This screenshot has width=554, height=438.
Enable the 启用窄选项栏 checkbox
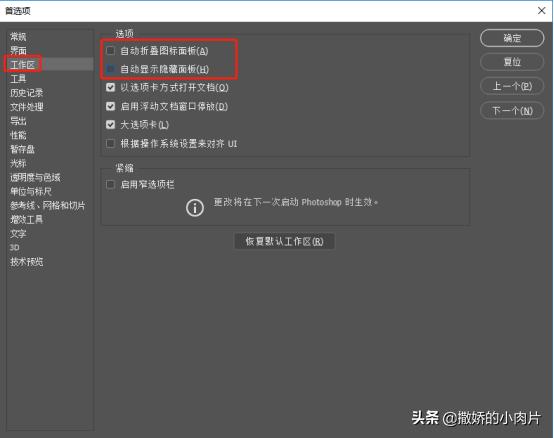[x=111, y=184]
